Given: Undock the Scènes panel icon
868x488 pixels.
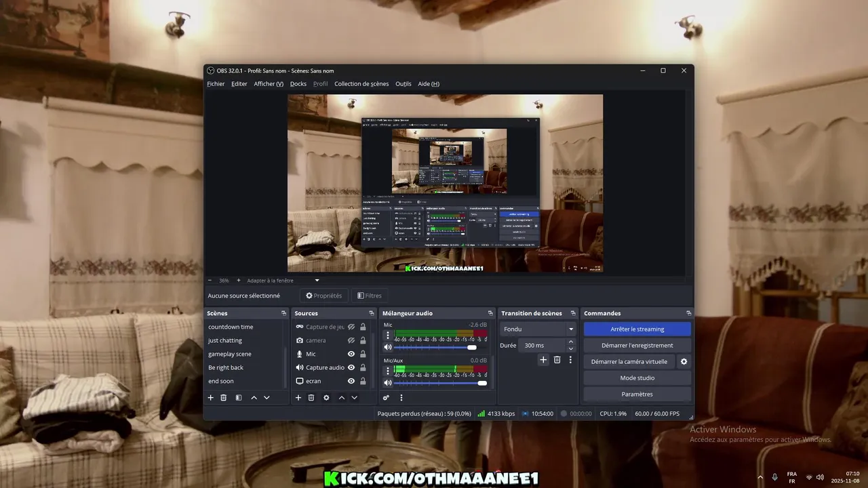Looking at the screenshot, I should pos(283,313).
